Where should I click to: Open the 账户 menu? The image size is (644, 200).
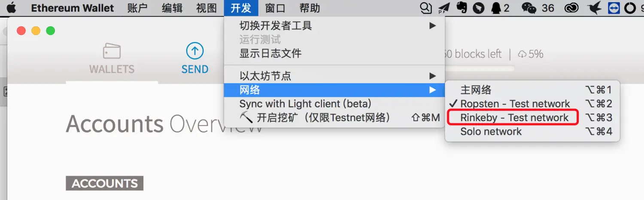pos(137,8)
